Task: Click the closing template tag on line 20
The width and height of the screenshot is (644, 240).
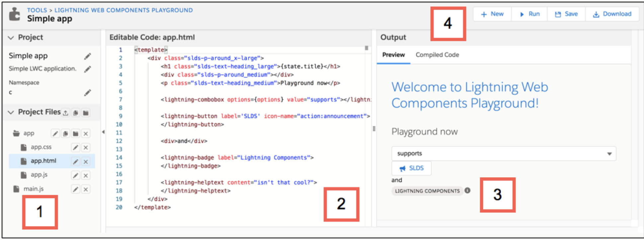Action: (152, 207)
